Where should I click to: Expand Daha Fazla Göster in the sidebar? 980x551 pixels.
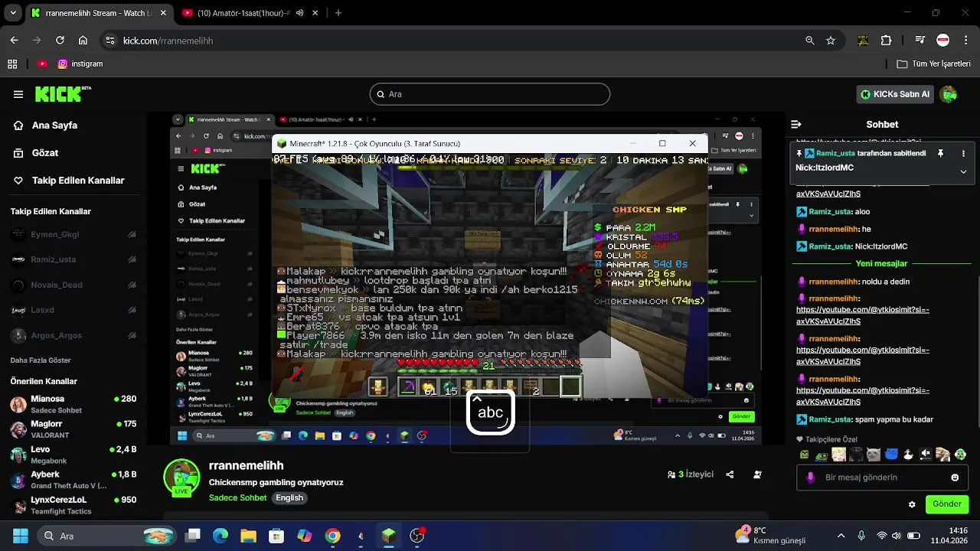point(41,360)
